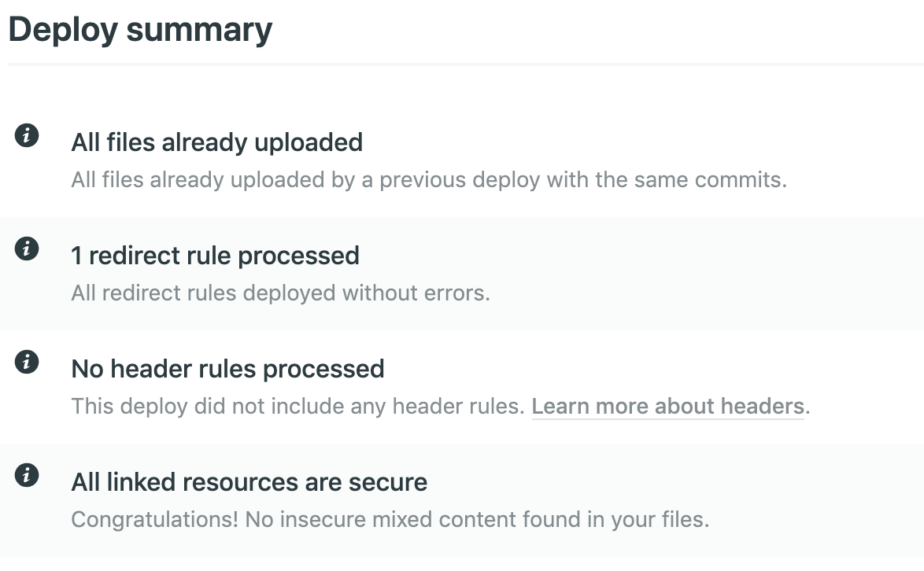Select the All linked resources are secure title
924x571 pixels.
(x=249, y=482)
